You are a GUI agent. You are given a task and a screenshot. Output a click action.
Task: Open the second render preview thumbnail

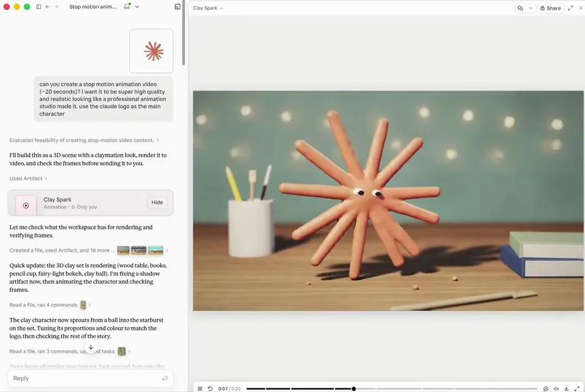[x=138, y=250]
